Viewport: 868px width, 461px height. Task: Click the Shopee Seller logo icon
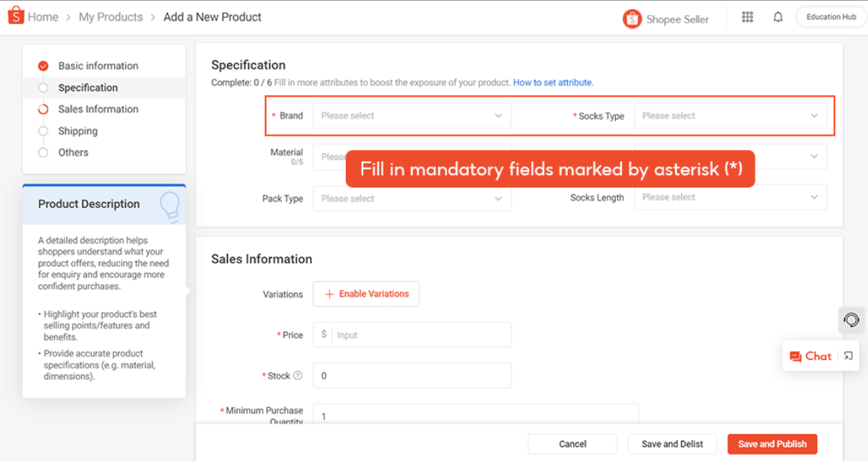pyautogui.click(x=632, y=19)
